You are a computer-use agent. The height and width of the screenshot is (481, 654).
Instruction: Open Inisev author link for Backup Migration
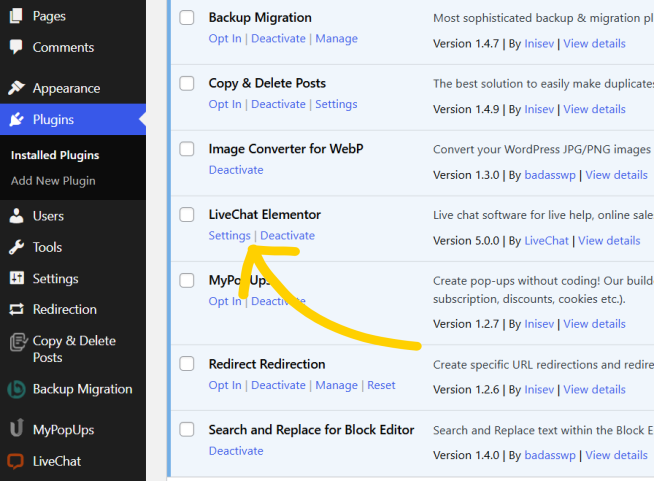pos(539,43)
